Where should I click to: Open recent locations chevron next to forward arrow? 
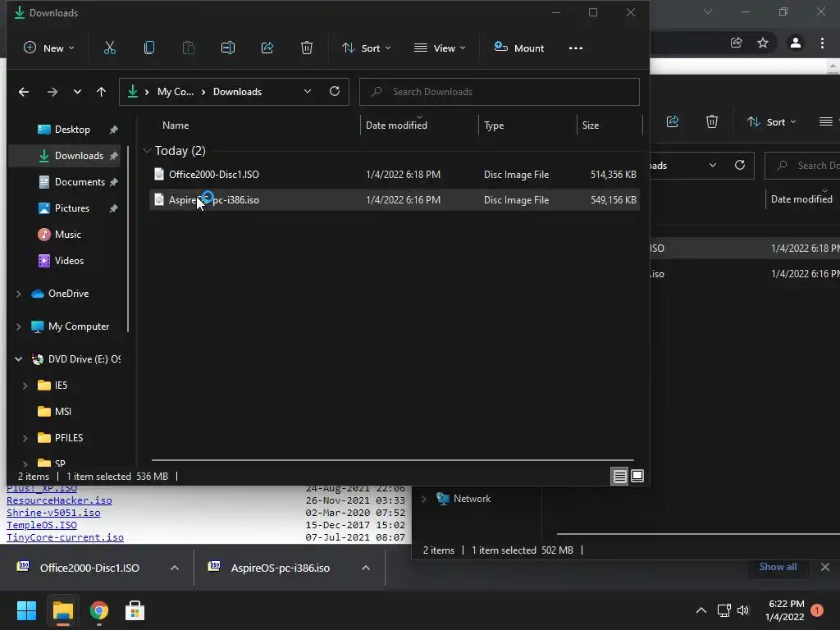[77, 92]
